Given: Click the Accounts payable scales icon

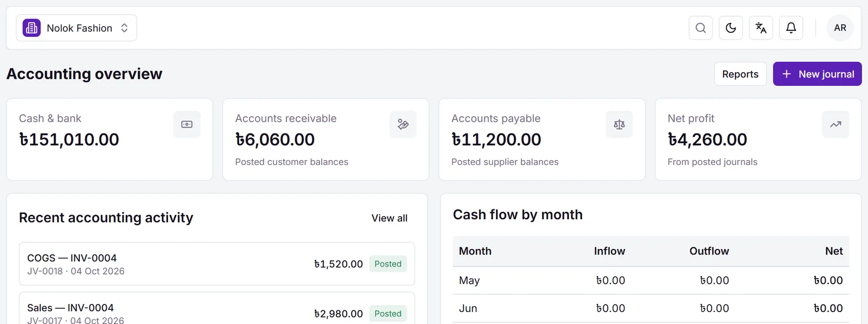Looking at the screenshot, I should tap(620, 124).
